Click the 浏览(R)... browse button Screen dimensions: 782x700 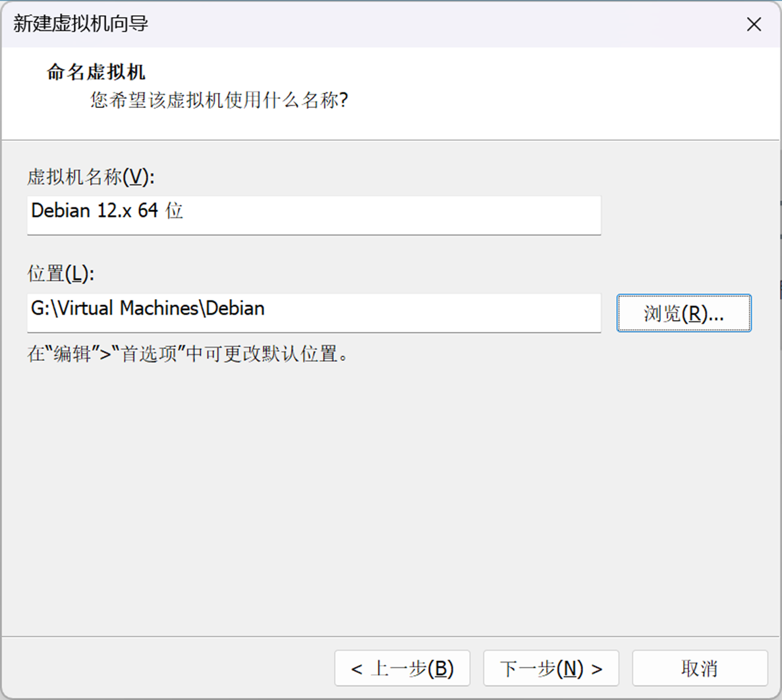(683, 313)
